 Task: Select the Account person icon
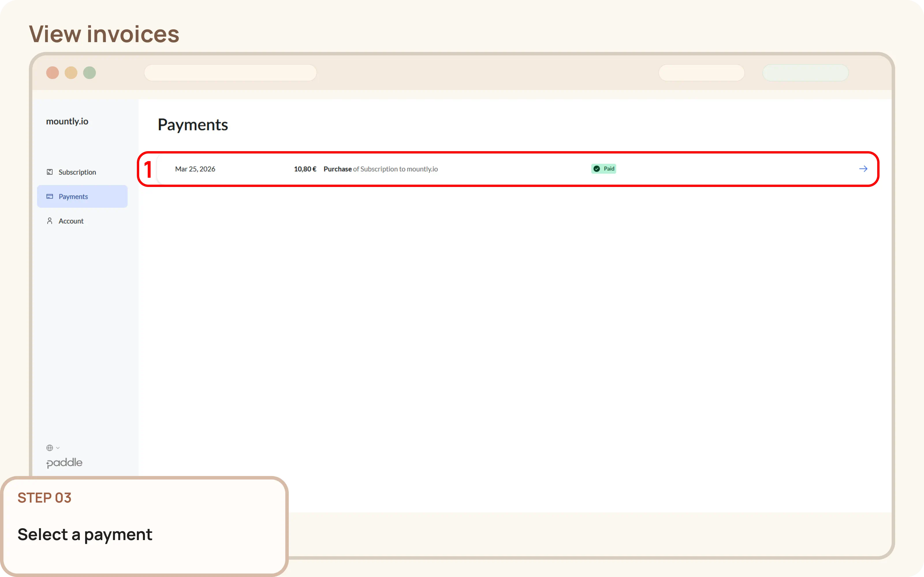tap(50, 221)
